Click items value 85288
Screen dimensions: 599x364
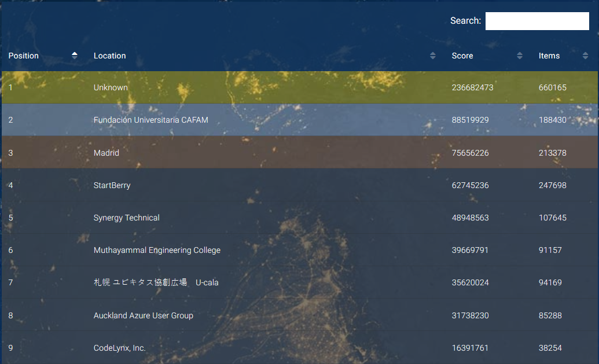point(550,315)
